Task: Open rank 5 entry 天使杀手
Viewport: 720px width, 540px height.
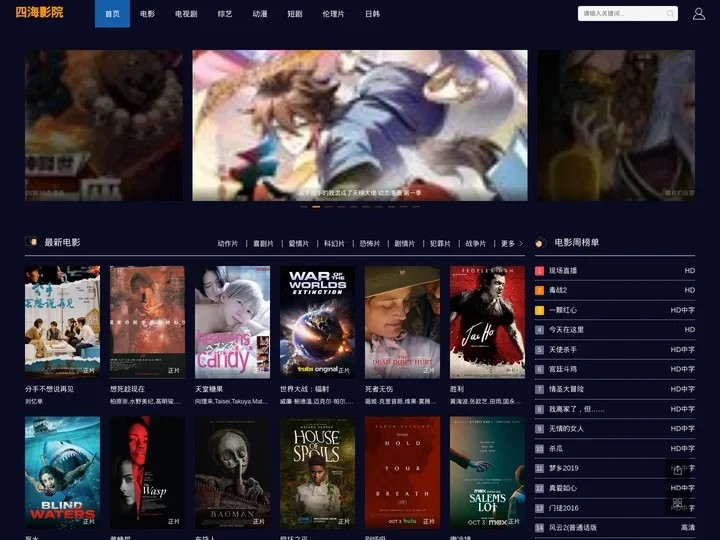Action: pos(615,349)
